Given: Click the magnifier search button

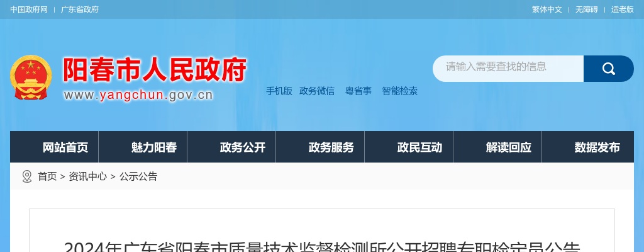Looking at the screenshot, I should [608, 69].
